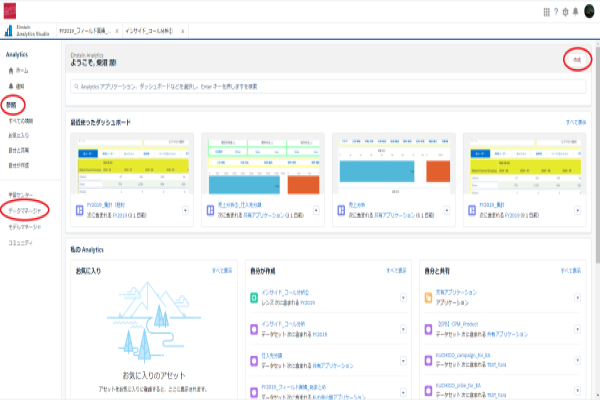Open the user profile avatar
Viewport: 600px width, 400px height.
(x=589, y=12)
